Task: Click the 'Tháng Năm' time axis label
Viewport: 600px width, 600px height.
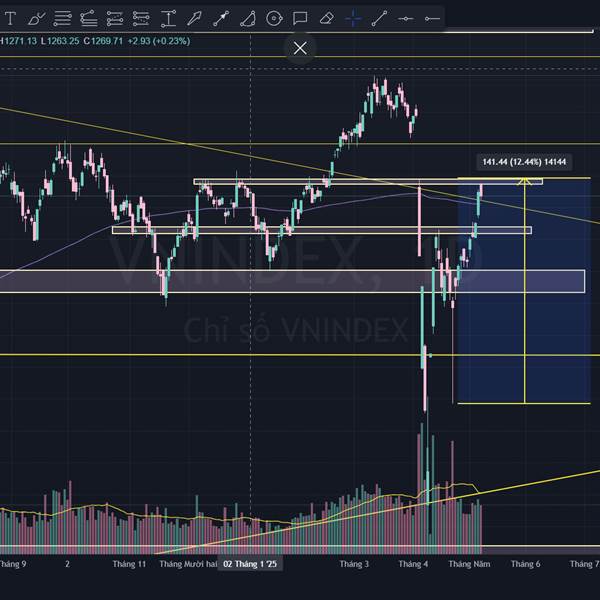Action: tap(470, 564)
